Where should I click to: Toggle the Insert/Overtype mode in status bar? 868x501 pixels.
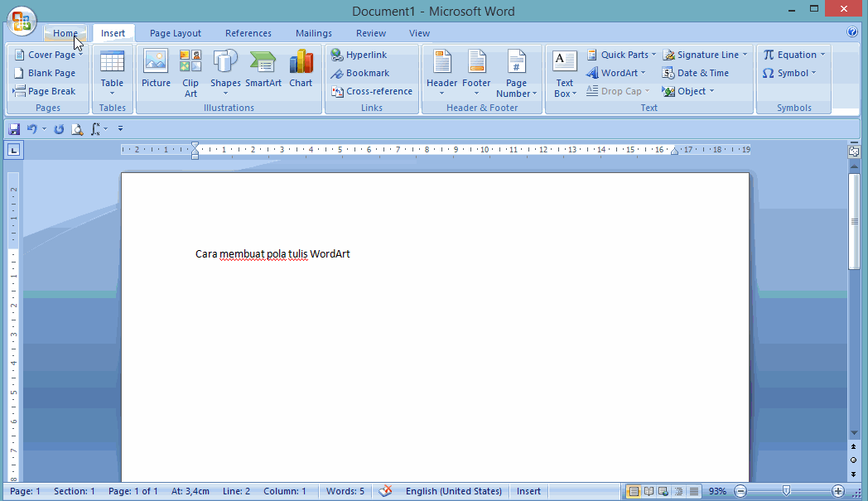(x=528, y=491)
